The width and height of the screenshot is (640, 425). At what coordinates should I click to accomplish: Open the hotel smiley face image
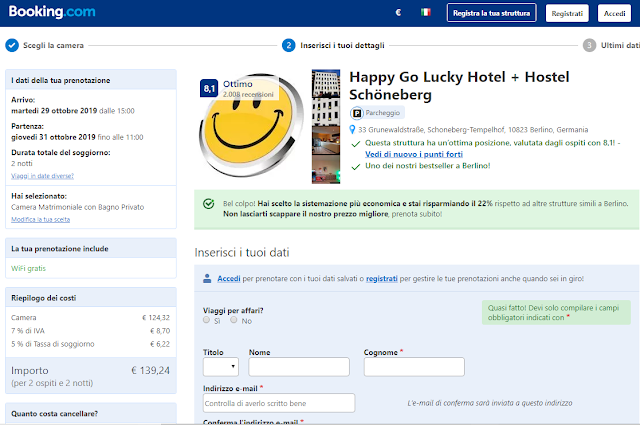[251, 126]
